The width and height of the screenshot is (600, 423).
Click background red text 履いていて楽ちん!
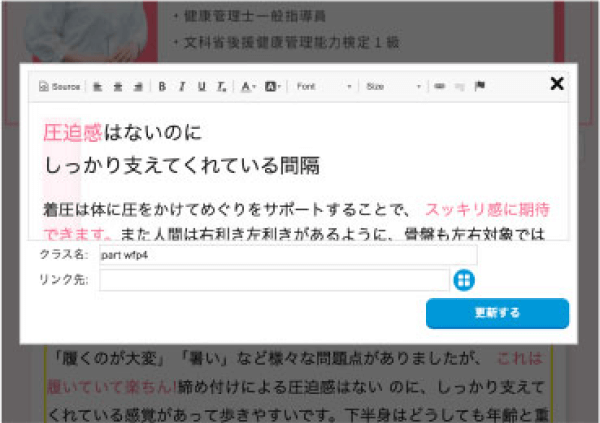point(111,387)
